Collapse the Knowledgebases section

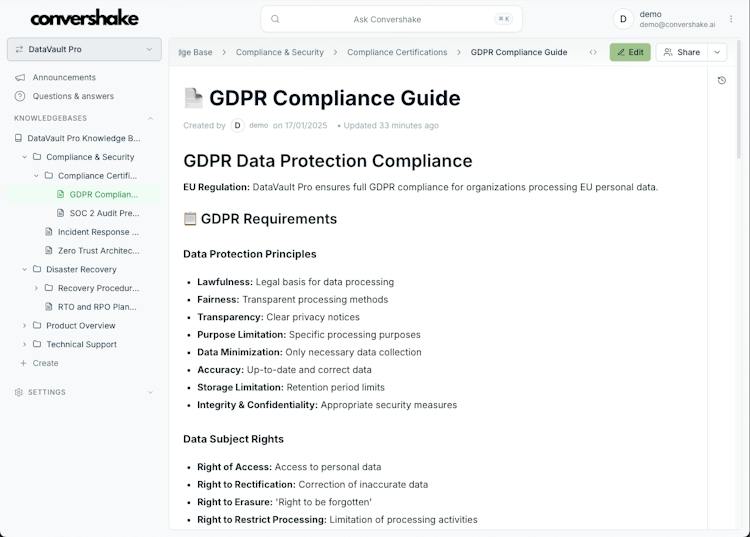pos(150,118)
